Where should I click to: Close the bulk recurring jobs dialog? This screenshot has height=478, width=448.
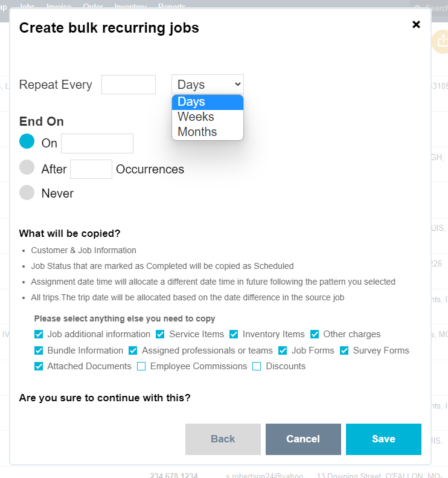click(416, 25)
